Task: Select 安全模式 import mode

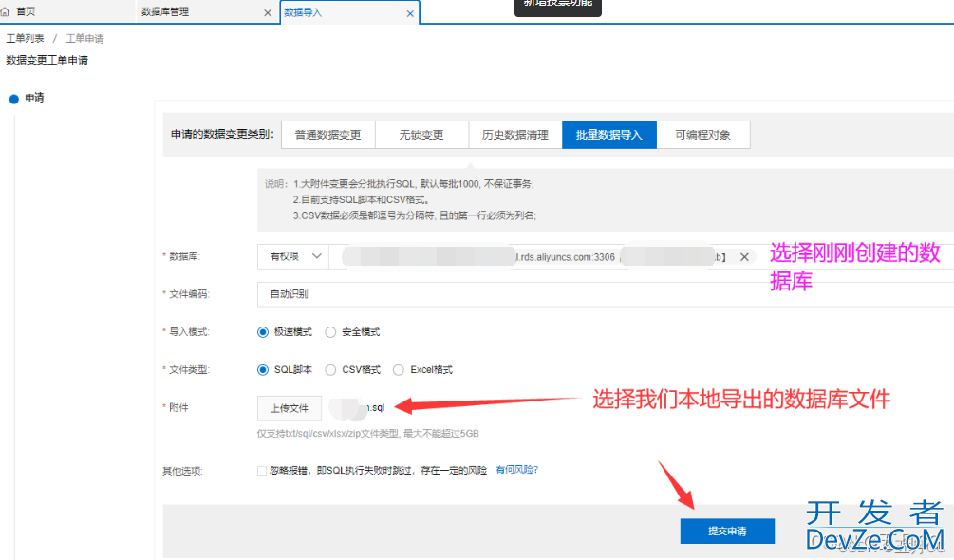Action: coord(330,332)
